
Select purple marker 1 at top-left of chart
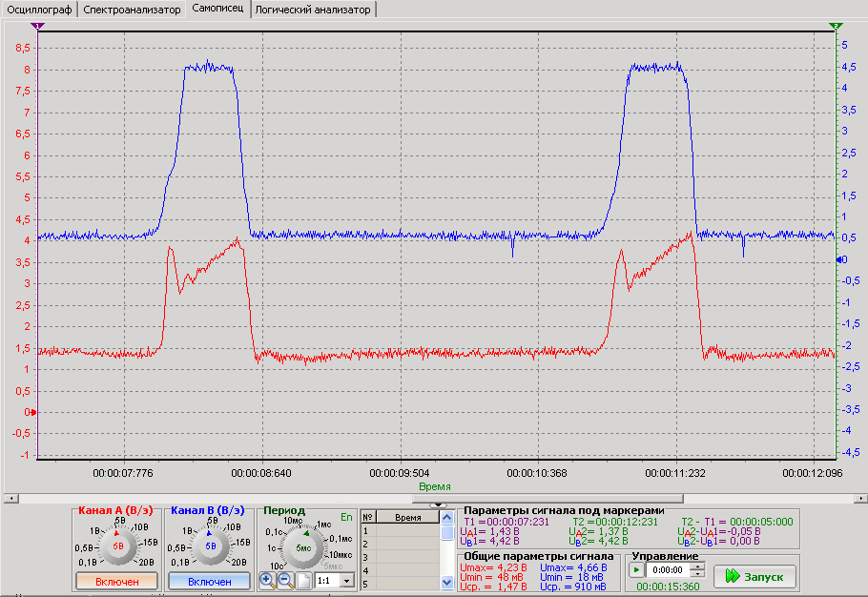(x=37, y=26)
